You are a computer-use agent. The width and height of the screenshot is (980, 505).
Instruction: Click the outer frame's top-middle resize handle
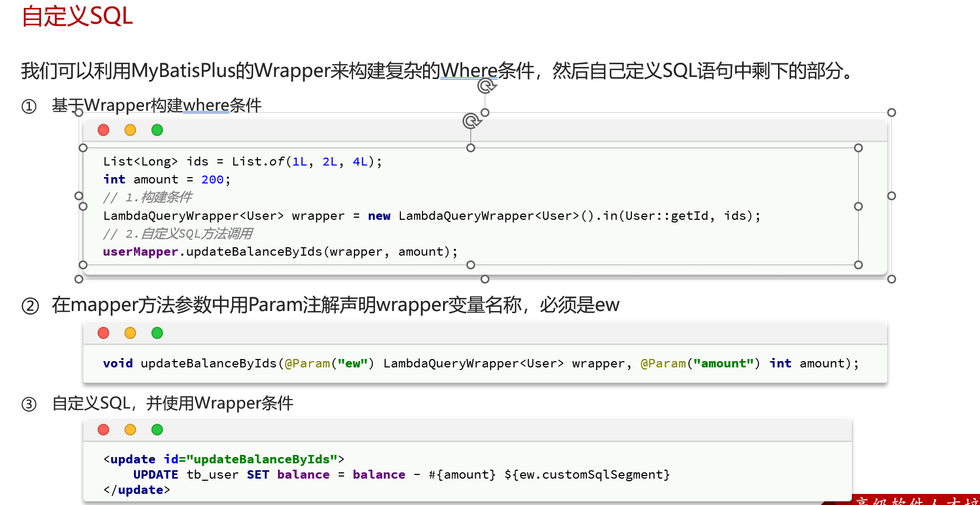pos(485,112)
